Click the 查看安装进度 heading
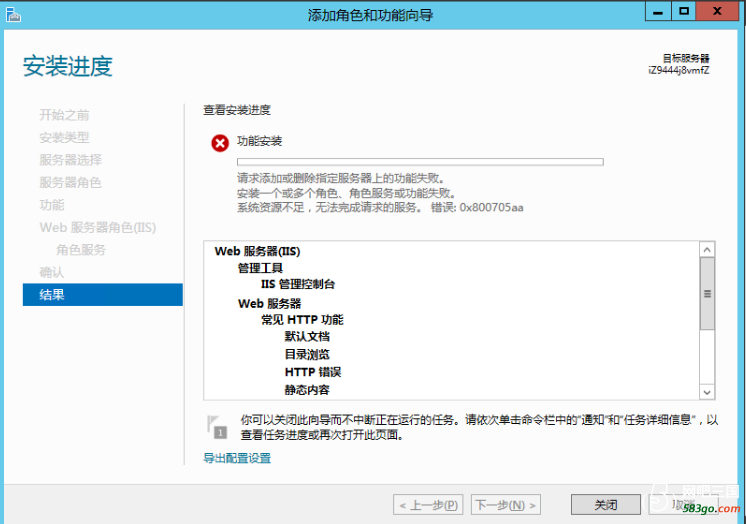 point(237,110)
